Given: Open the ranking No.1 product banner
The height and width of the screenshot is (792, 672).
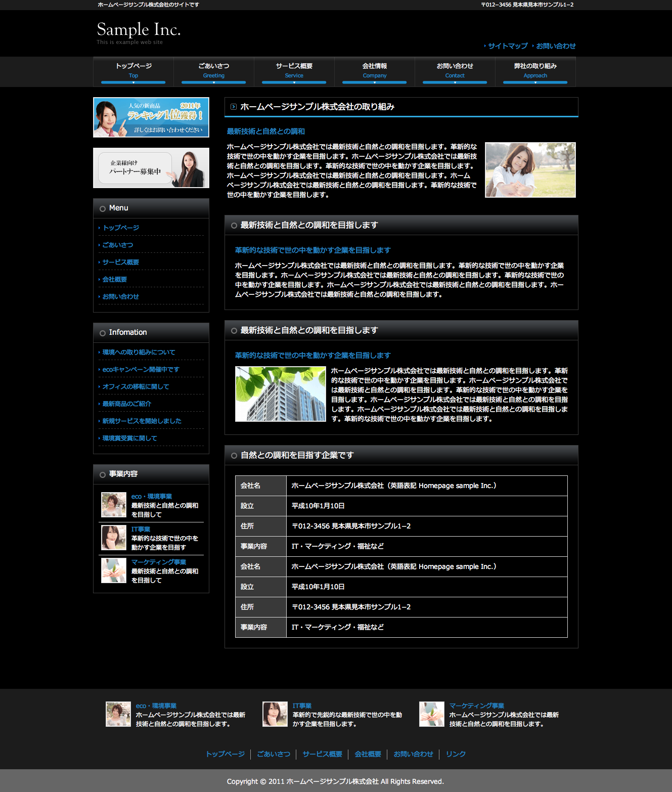Looking at the screenshot, I should pyautogui.click(x=151, y=117).
